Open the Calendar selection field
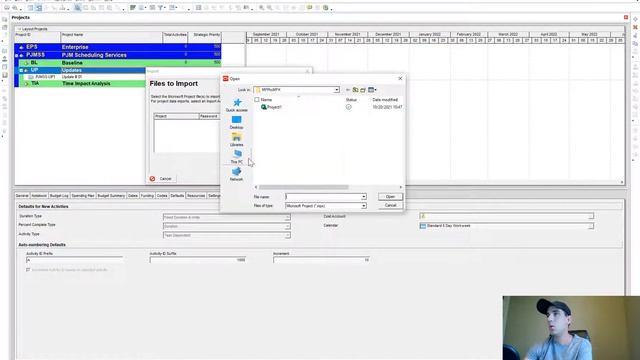The height and width of the screenshot is (360, 640). (506, 226)
